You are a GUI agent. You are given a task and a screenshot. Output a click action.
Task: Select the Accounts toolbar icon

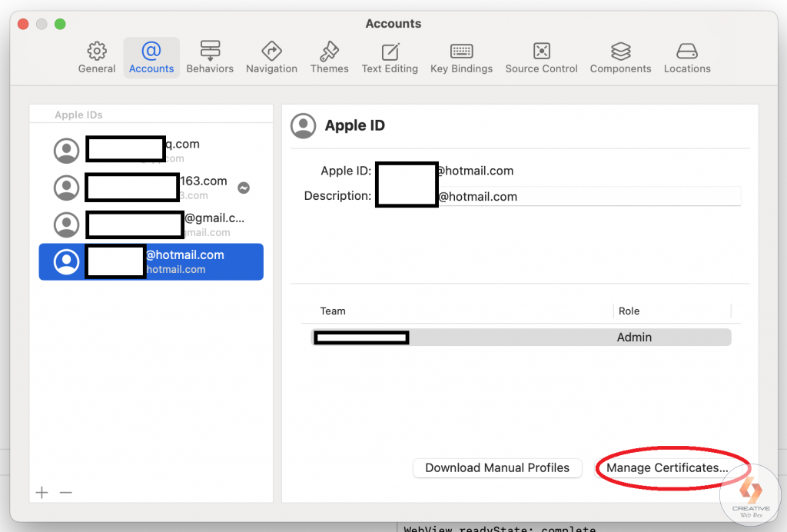(x=151, y=57)
